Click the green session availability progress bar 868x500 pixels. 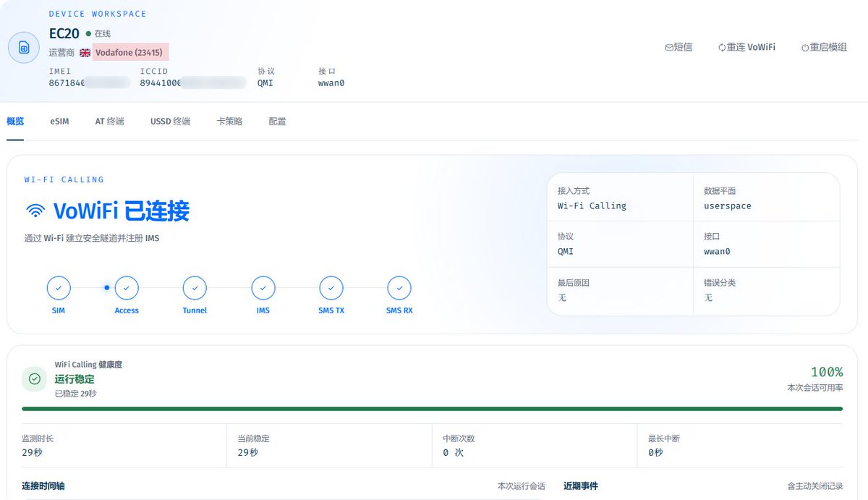(x=433, y=409)
